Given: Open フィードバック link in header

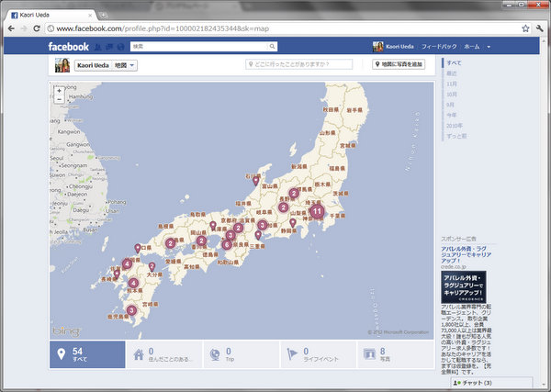Looking at the screenshot, I should coord(439,47).
